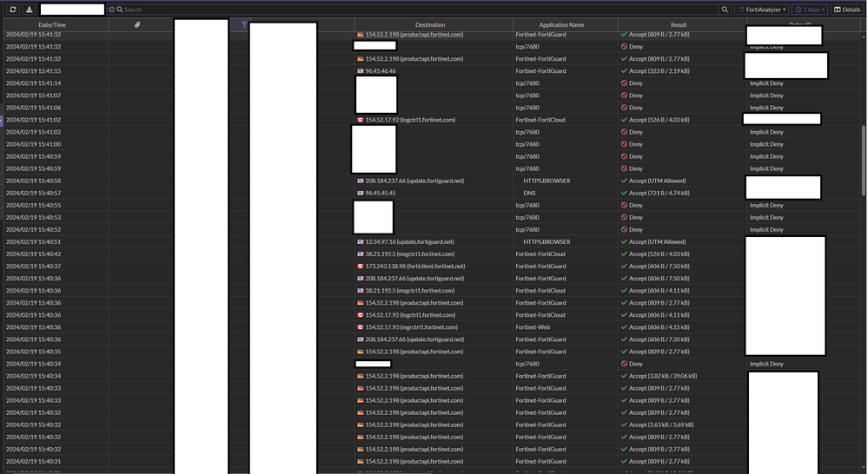Click result text Accept (3.82 kB / 39.06 kB)
Viewport: 868px width, 474px height.
click(663, 376)
